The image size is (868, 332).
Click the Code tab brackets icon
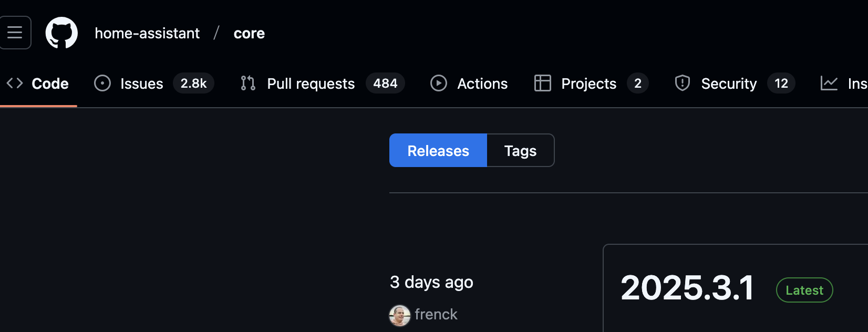(15, 83)
